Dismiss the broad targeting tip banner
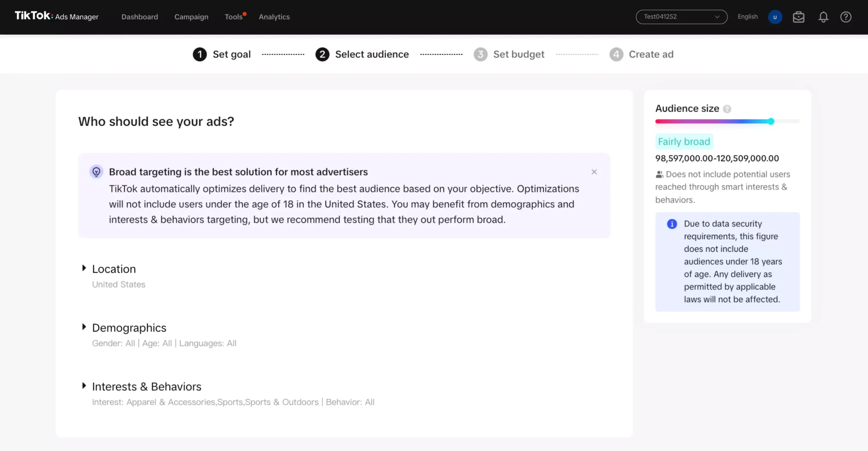 point(594,172)
